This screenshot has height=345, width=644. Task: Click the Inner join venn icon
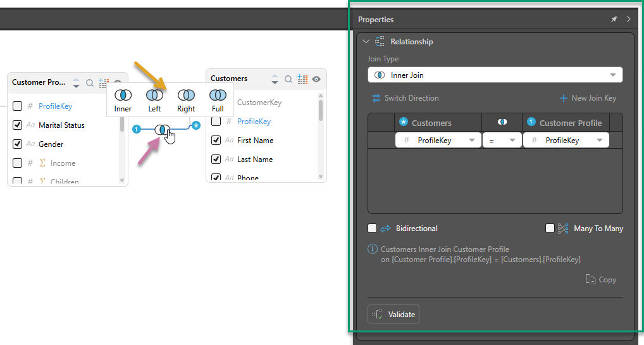pos(123,96)
